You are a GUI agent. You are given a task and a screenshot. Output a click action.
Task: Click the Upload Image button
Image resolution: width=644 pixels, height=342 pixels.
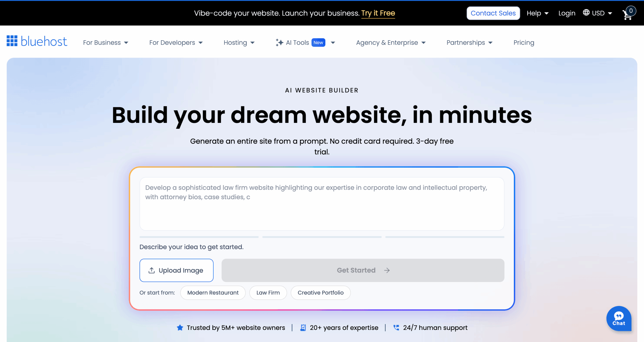[x=176, y=270]
